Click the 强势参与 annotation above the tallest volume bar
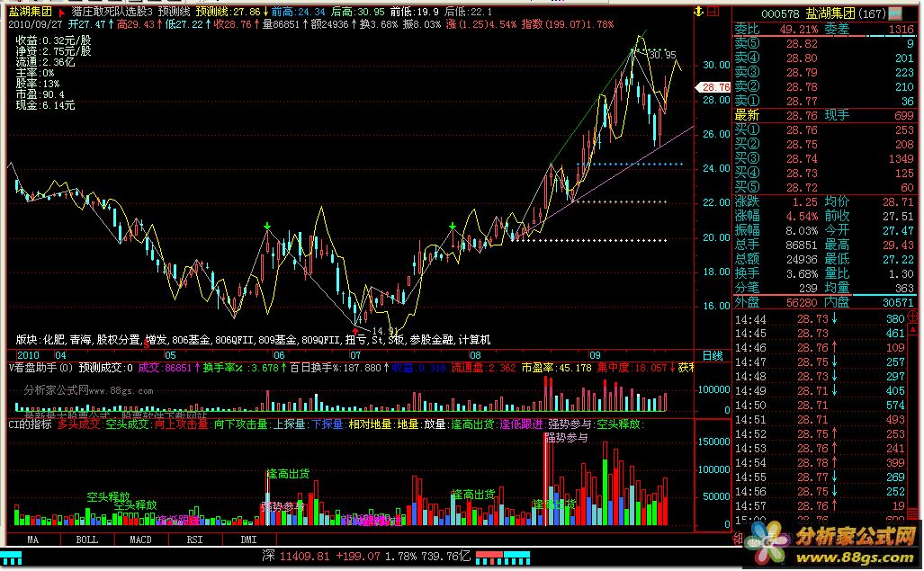The image size is (924, 571). point(566,438)
